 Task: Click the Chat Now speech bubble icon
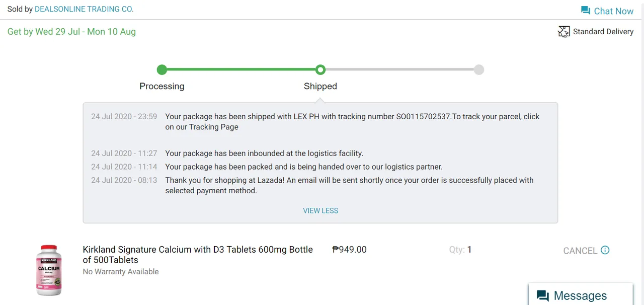585,11
